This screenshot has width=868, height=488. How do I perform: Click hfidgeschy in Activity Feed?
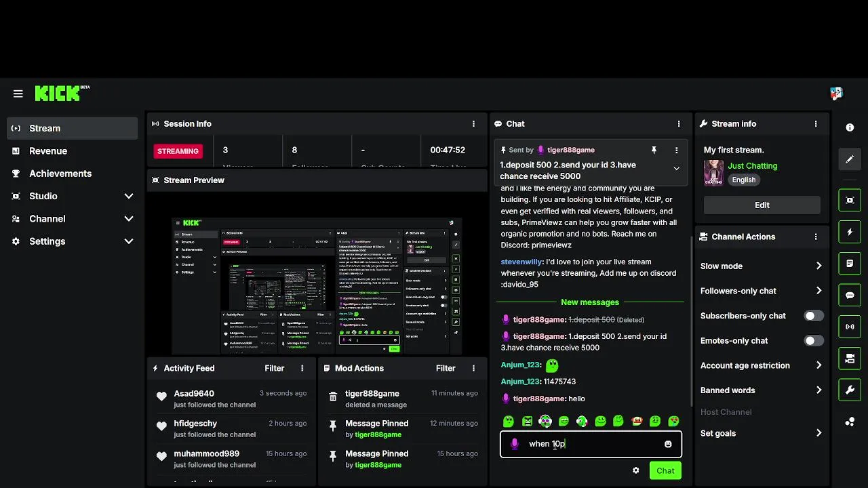[x=195, y=423]
